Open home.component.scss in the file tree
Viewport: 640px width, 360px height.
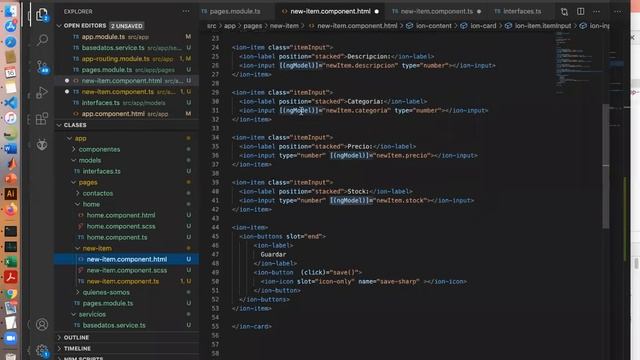pyautogui.click(x=127, y=226)
